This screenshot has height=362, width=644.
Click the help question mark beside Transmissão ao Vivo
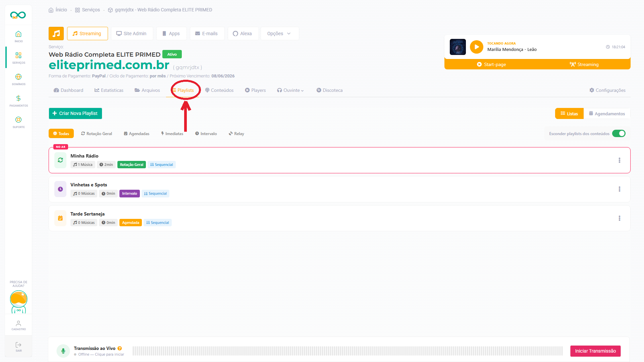pyautogui.click(x=120, y=348)
